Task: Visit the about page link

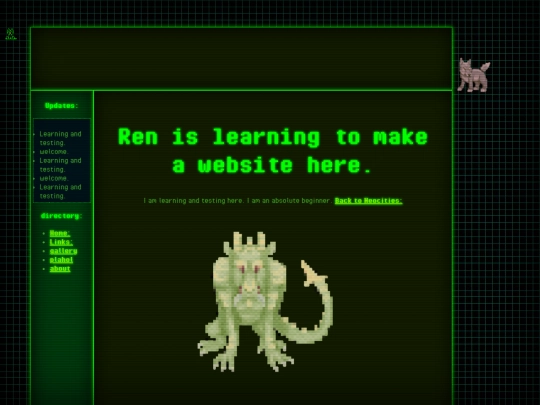Action: (x=60, y=269)
